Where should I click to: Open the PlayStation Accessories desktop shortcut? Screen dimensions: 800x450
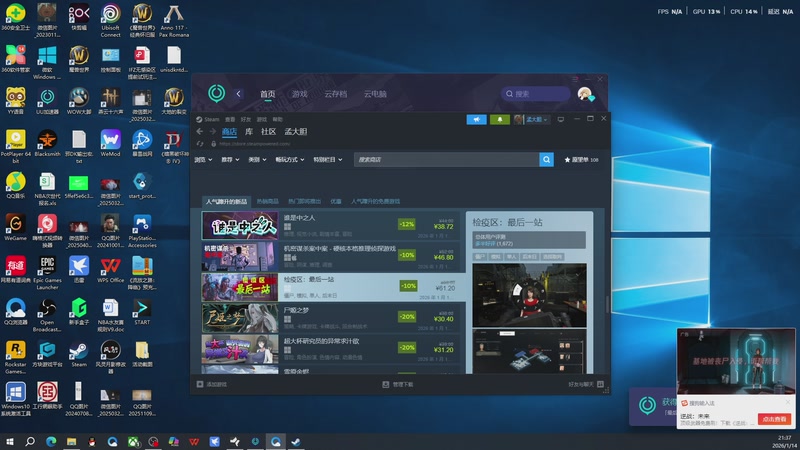(x=142, y=231)
